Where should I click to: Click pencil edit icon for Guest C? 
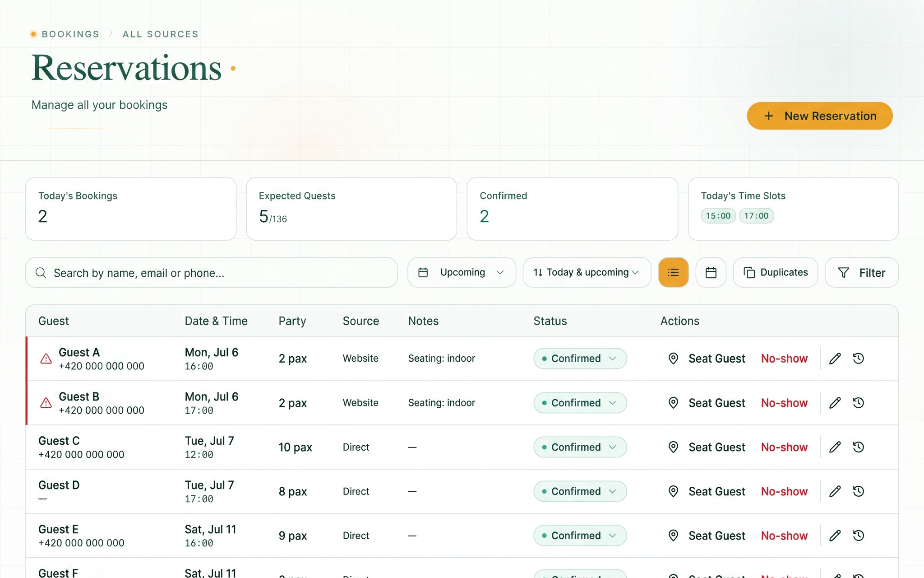point(835,447)
